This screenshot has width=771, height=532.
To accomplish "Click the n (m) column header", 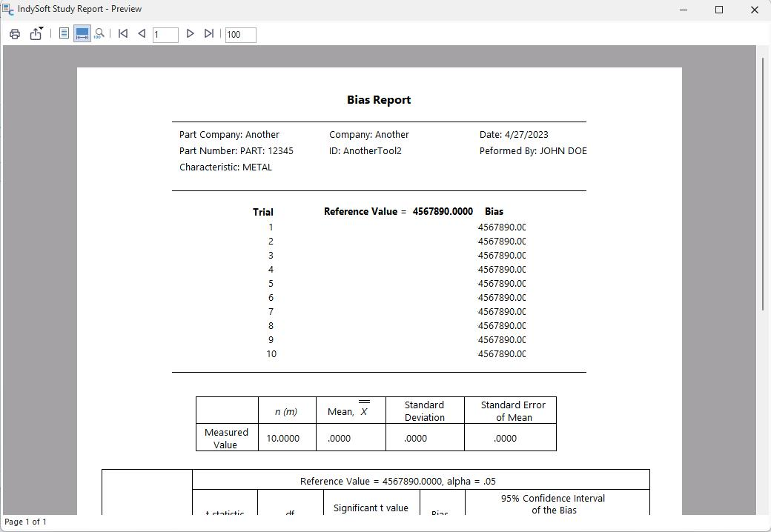I will coord(286,412).
